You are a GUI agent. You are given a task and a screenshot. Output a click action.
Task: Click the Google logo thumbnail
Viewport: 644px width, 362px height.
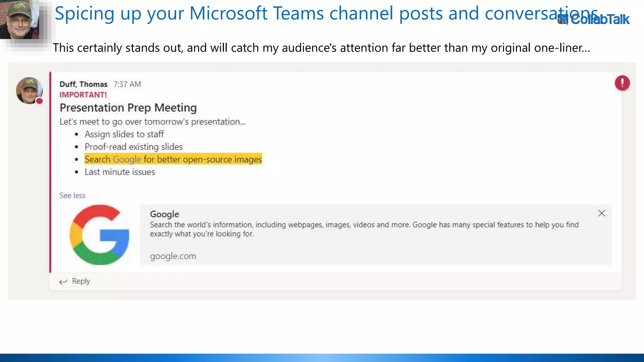tap(99, 235)
